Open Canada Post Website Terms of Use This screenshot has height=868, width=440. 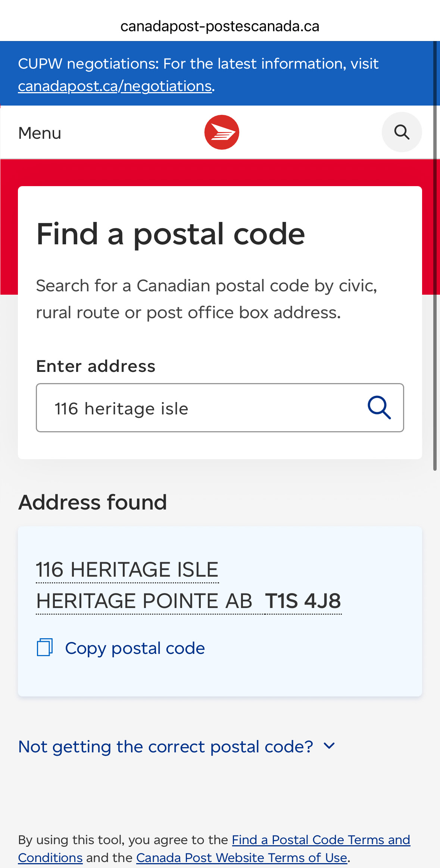coord(242,858)
